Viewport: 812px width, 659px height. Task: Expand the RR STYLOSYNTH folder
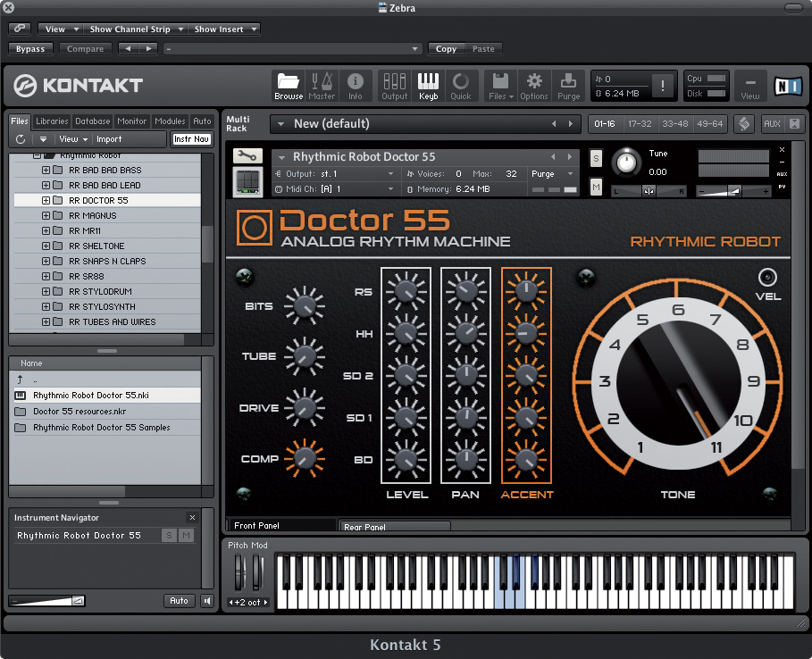[x=46, y=306]
